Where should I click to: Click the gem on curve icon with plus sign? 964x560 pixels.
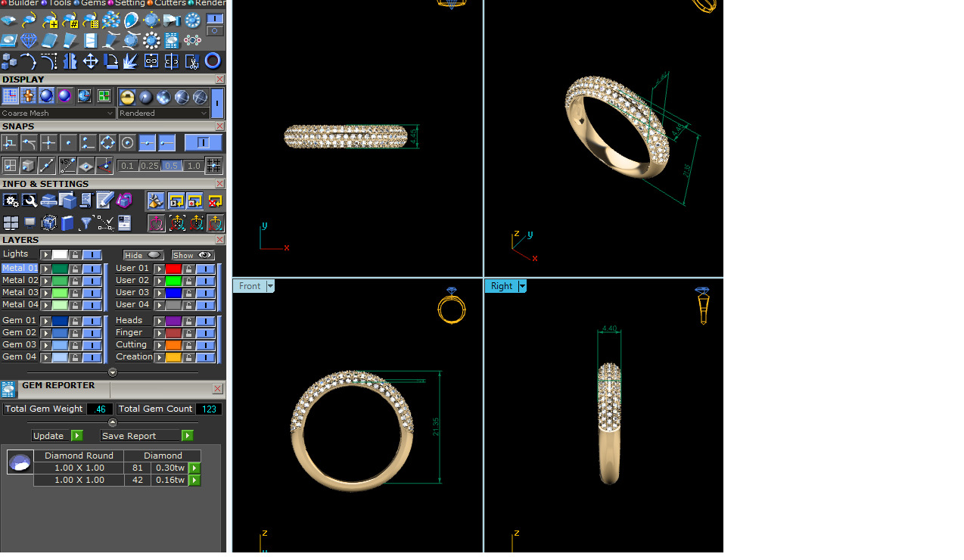pos(49,20)
